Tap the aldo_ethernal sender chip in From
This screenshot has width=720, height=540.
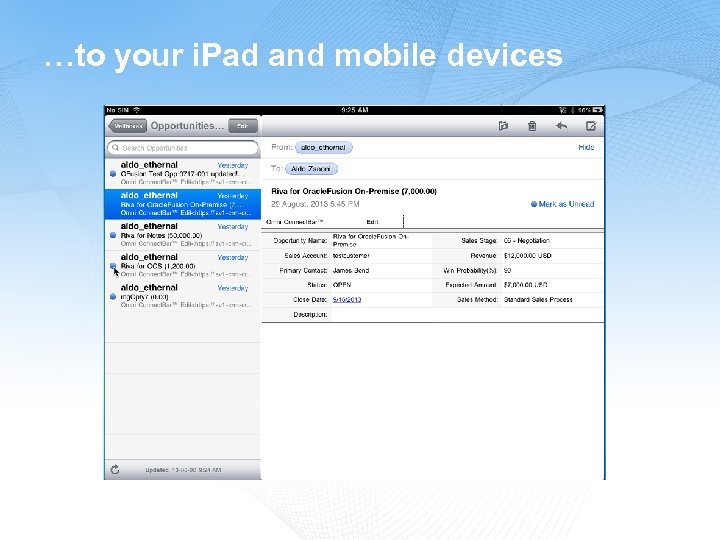click(323, 147)
